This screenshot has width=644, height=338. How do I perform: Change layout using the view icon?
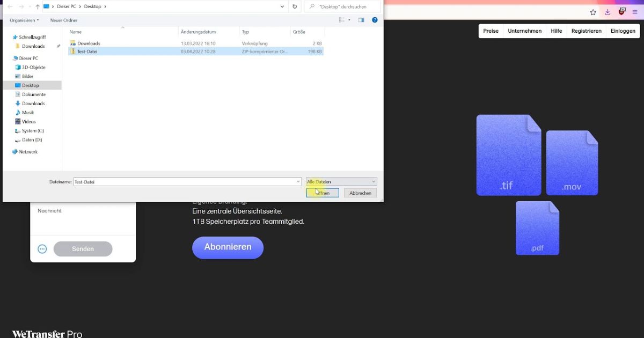(342, 20)
